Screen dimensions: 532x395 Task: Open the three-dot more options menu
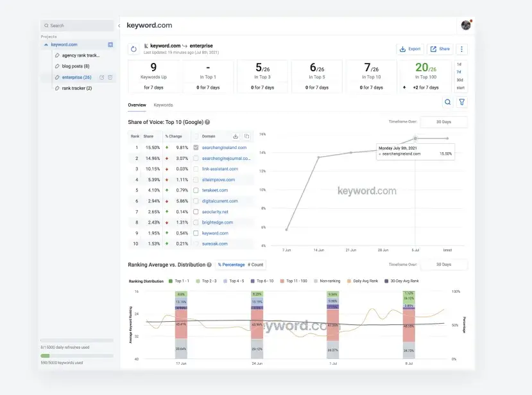tap(462, 49)
